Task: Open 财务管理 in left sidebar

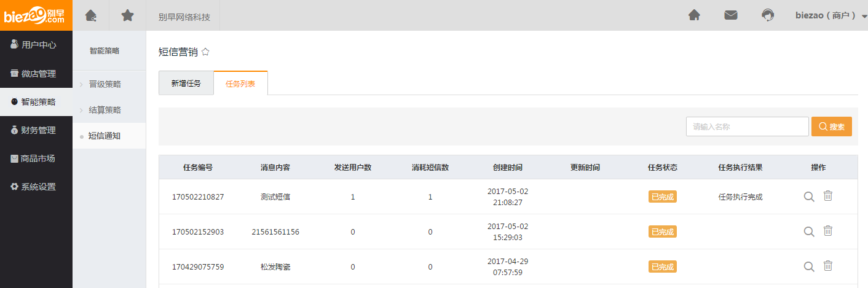Action: 37,130
